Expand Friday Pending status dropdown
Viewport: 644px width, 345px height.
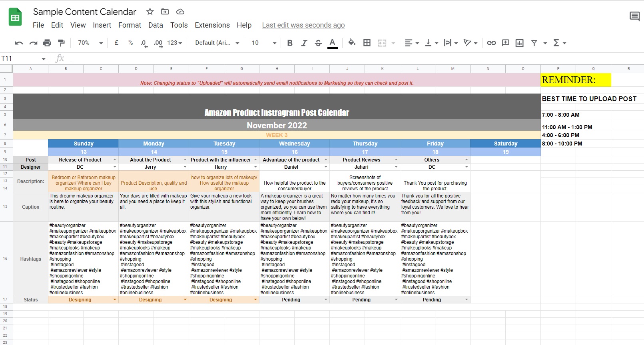(467, 300)
